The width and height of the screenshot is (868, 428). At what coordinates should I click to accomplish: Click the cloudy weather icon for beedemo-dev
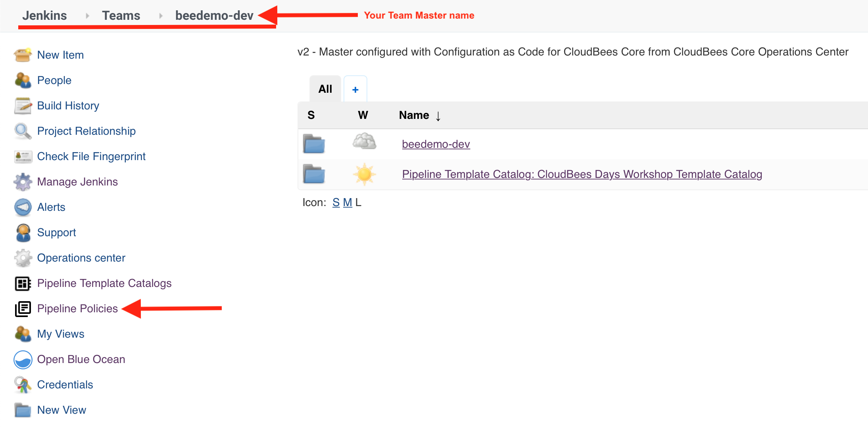click(x=364, y=141)
